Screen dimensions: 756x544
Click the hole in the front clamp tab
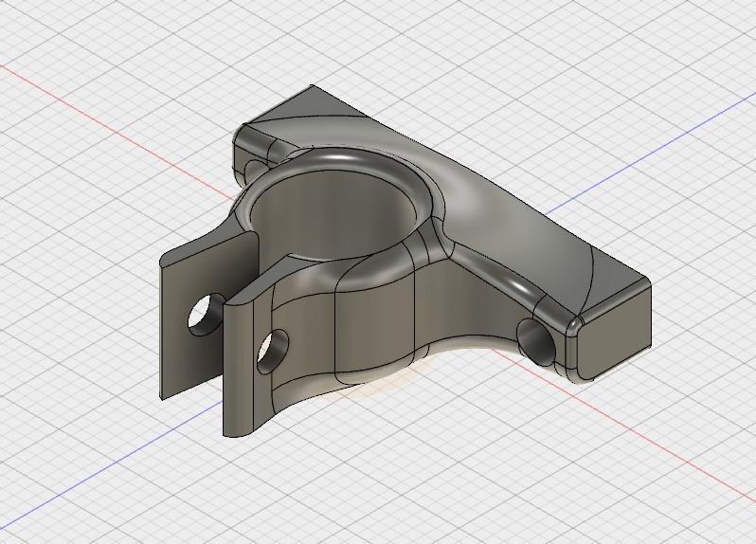coord(273,351)
